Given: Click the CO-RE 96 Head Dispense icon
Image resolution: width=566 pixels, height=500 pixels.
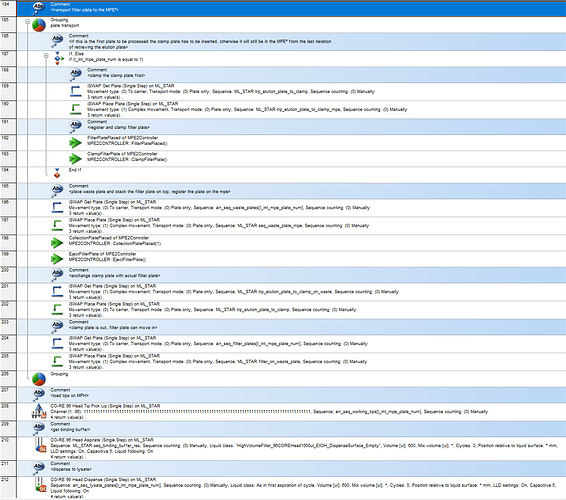Looking at the screenshot, I should click(39, 485).
